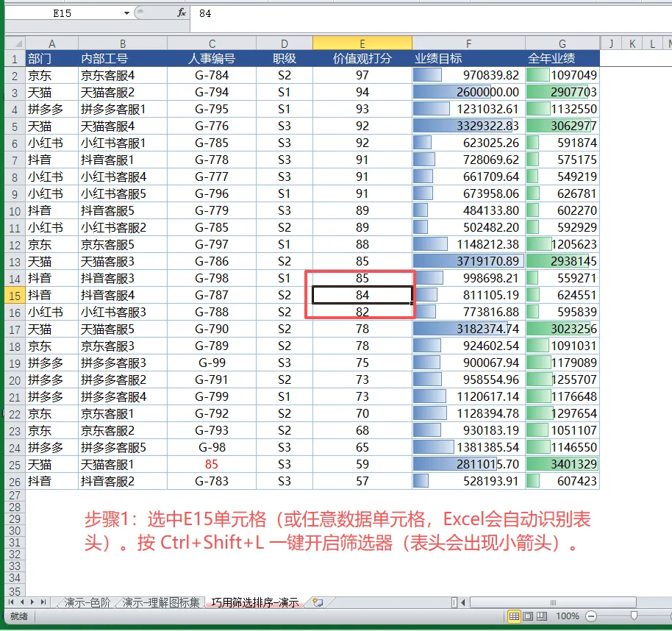The image size is (672, 631).
Task: Switch to Page Layout view icon
Action: coord(528,616)
